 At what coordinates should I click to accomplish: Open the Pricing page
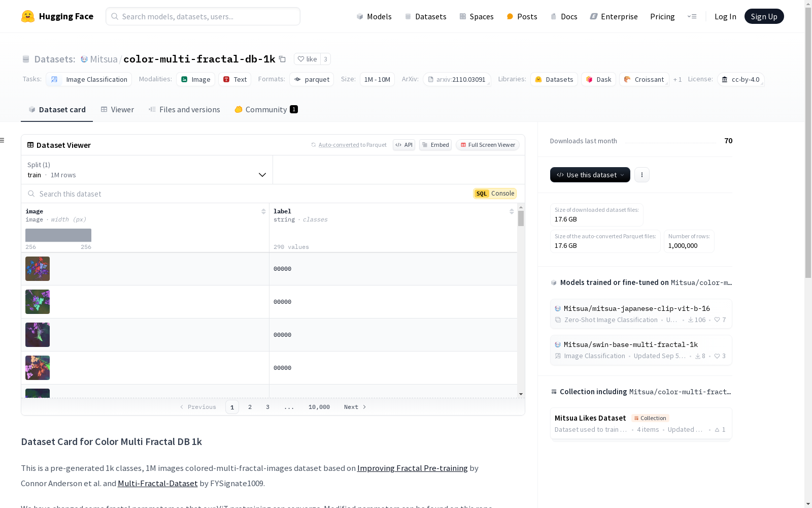662,16
